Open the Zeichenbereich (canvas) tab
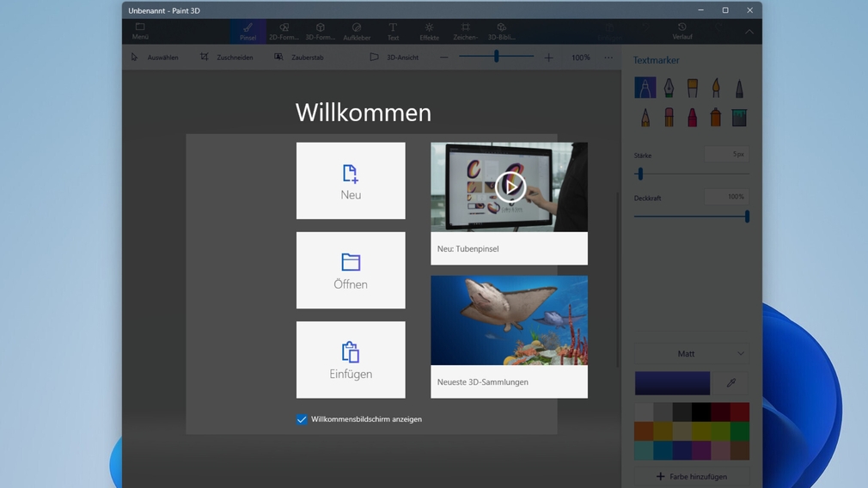 point(466,32)
